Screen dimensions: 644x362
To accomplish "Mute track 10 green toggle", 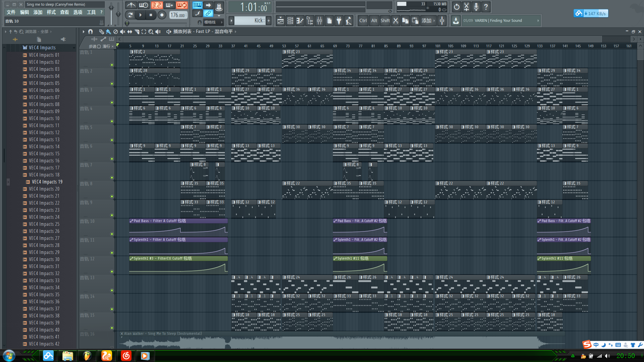I will [x=112, y=234].
